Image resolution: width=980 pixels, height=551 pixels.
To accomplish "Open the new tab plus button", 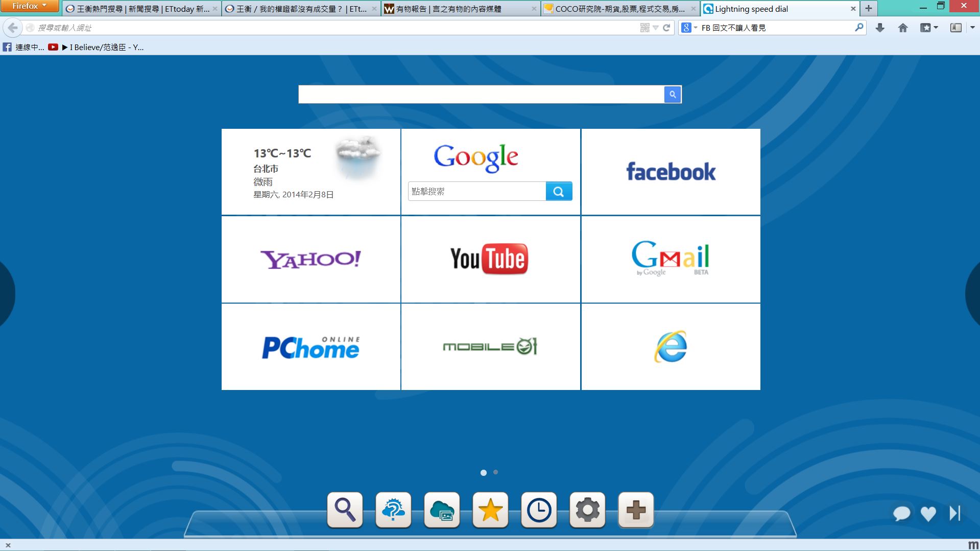I will click(868, 8).
